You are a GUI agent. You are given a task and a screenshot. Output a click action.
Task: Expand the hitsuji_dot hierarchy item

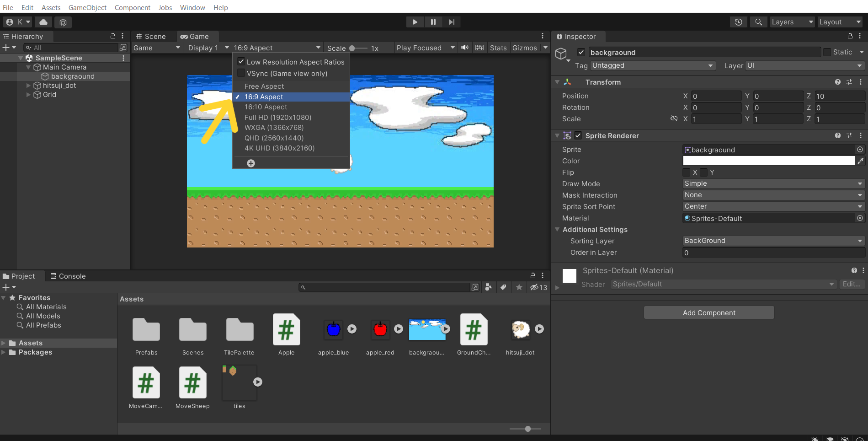coord(28,86)
